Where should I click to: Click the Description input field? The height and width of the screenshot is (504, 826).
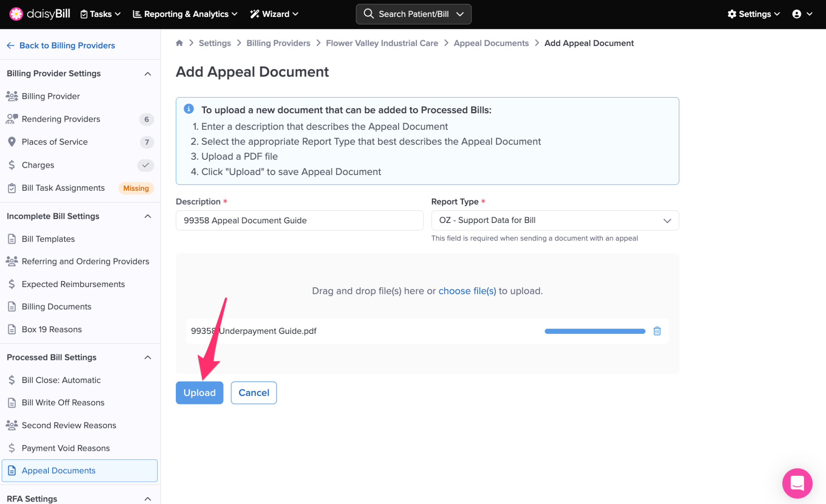299,221
